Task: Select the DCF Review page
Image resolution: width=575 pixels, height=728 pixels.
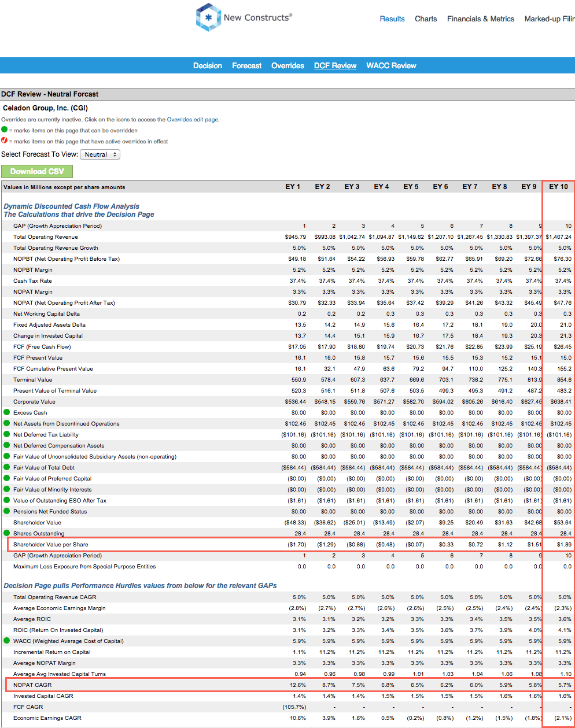Action: (x=336, y=66)
